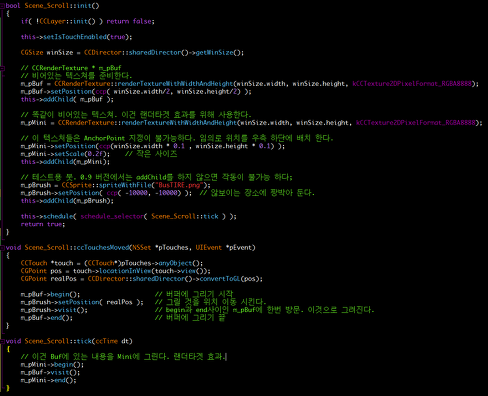Click the Korean comment after 'm_pBrush->visit();'
The image size is (488, 396).
pyautogui.click(x=265, y=310)
